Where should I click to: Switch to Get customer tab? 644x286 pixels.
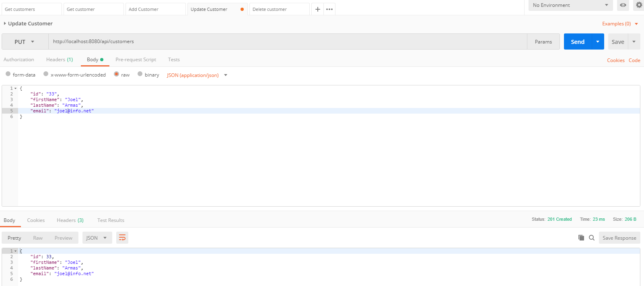[93, 9]
